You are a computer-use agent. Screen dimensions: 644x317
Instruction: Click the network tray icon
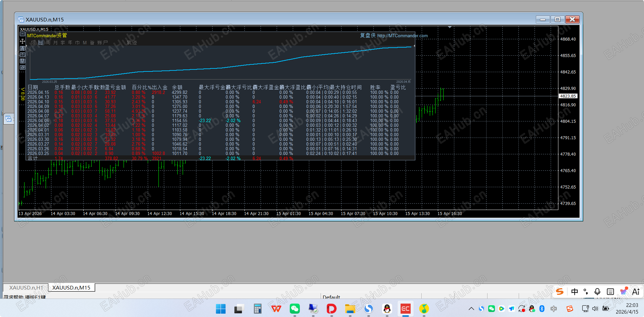click(585, 309)
